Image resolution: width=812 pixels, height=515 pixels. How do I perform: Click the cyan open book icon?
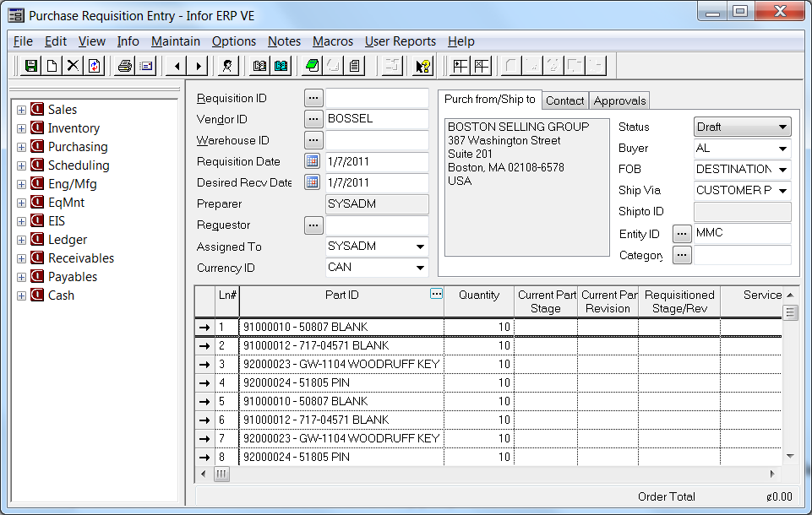[281, 66]
